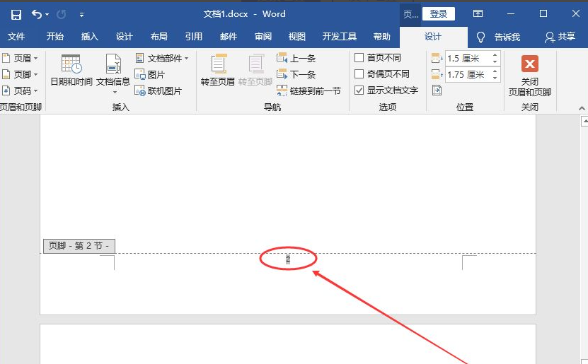Enable Different First Page checkbox
The width and height of the screenshot is (588, 364).
coord(359,58)
